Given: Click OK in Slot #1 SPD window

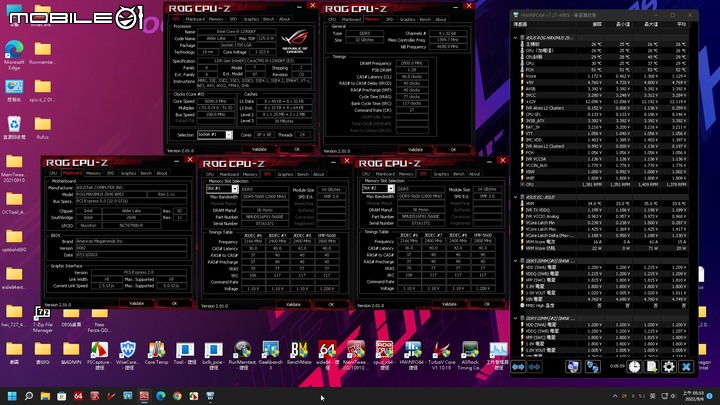Looking at the screenshot, I should click(x=331, y=304).
